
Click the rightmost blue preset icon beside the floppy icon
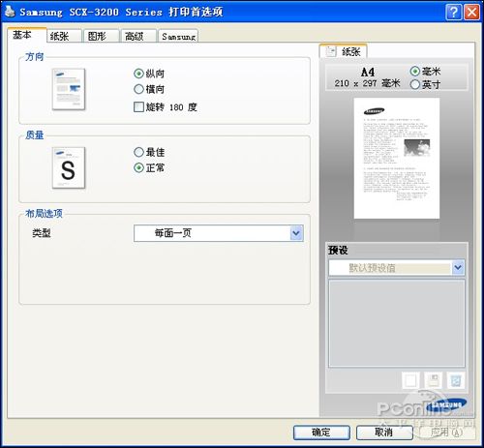tap(456, 380)
